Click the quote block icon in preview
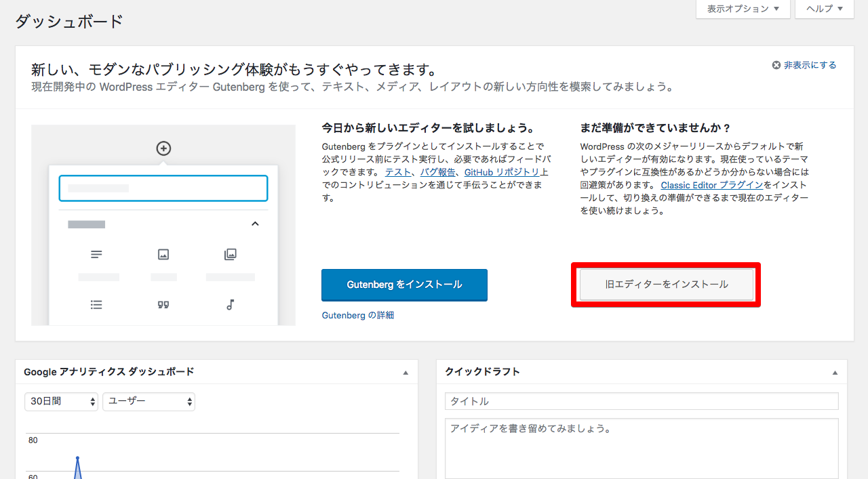This screenshot has width=868, height=479. [x=163, y=305]
